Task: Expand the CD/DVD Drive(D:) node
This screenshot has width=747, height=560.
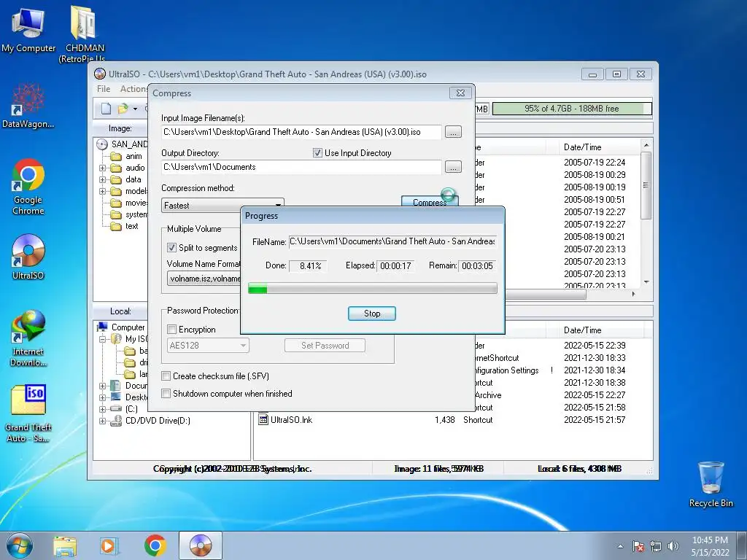Action: coord(102,421)
